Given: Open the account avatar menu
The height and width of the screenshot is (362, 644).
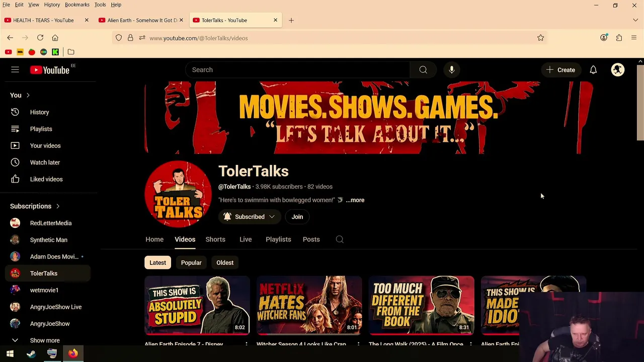Looking at the screenshot, I should (x=618, y=70).
